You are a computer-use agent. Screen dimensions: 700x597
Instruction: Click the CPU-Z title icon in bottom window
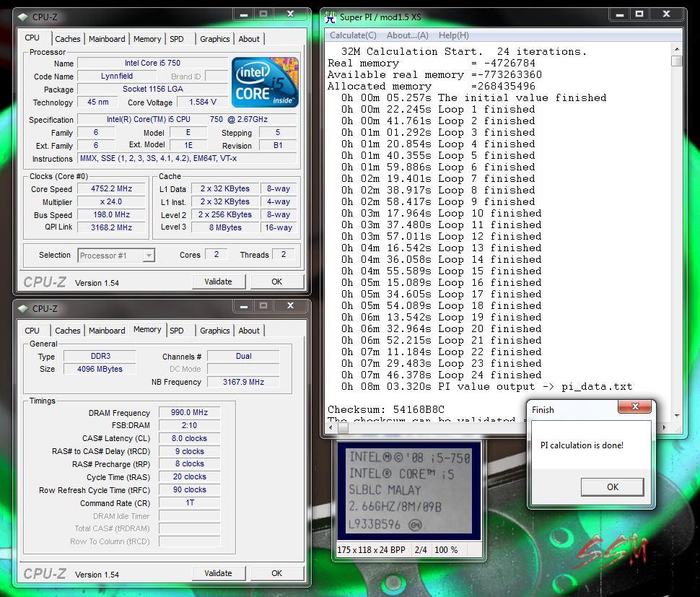coord(23,308)
